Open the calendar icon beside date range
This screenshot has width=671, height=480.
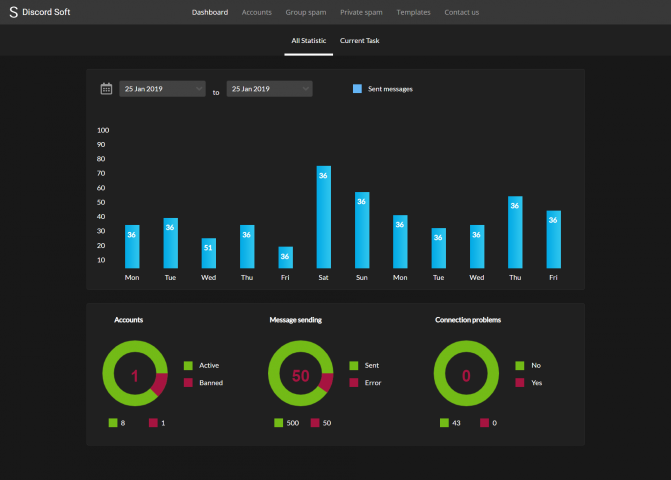point(106,89)
